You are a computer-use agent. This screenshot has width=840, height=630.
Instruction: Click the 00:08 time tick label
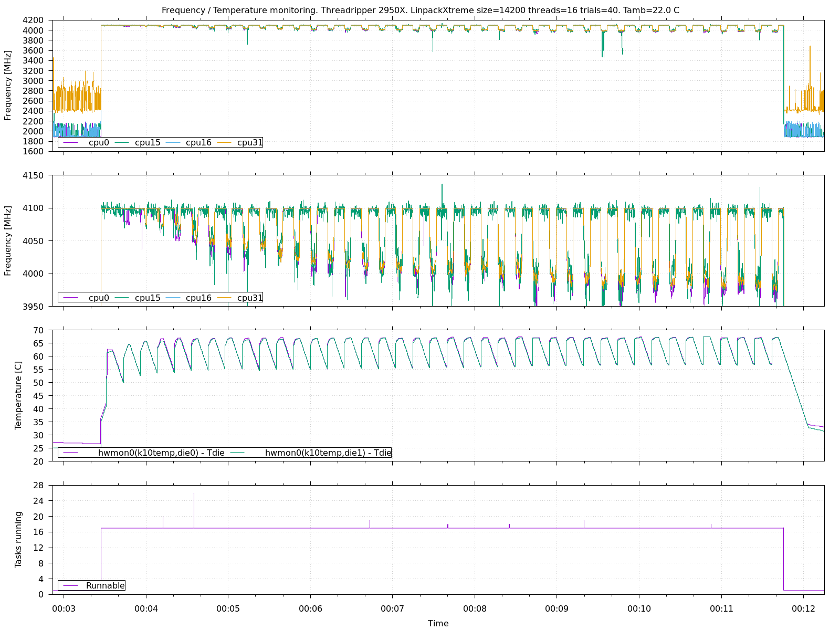(475, 608)
